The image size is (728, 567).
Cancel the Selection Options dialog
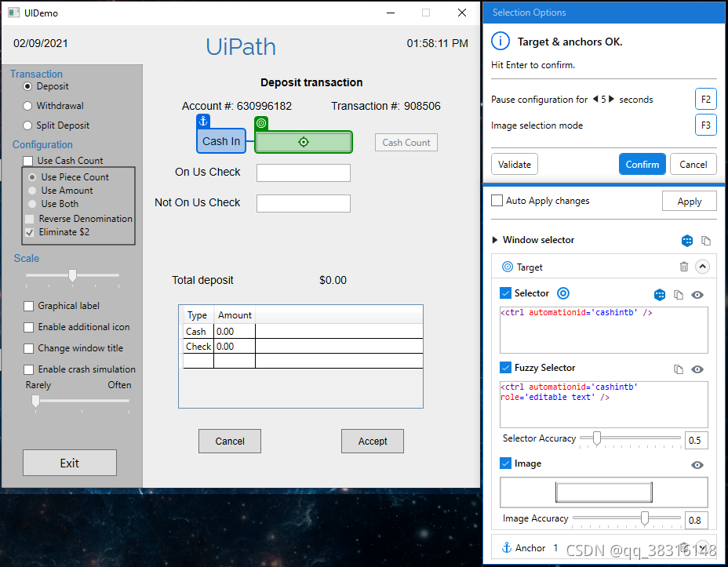click(x=693, y=164)
